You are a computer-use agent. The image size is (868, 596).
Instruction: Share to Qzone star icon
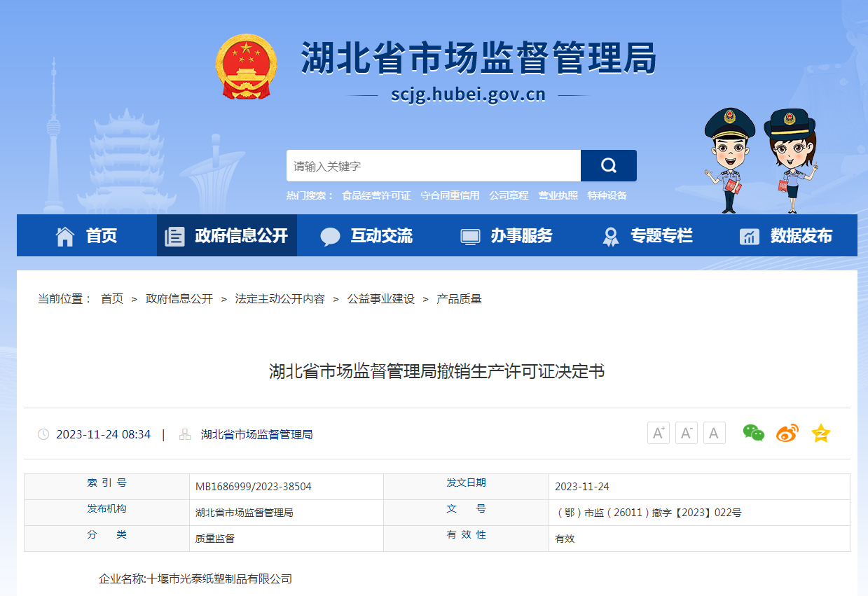pos(821,434)
